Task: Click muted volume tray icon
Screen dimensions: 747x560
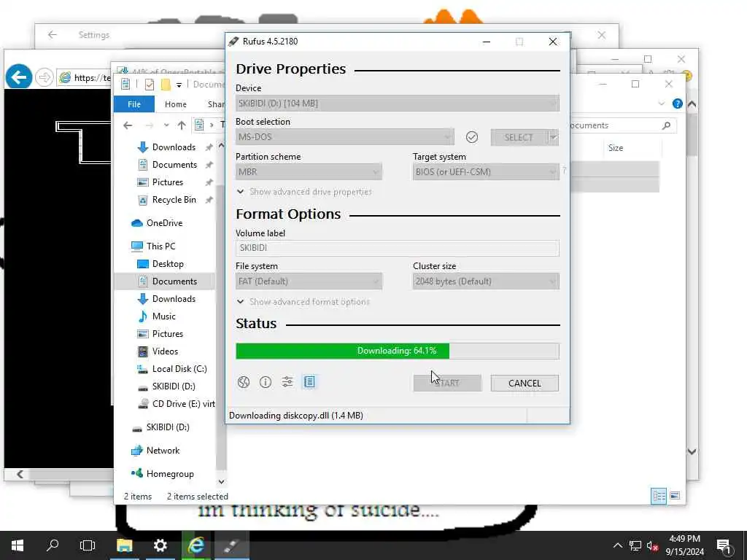Action: tap(653, 545)
